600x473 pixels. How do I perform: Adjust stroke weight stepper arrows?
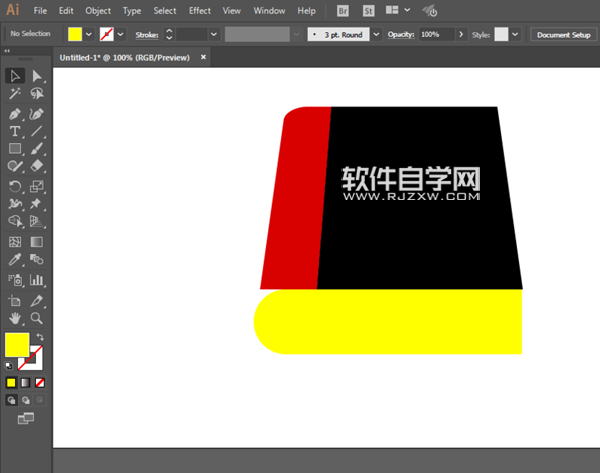point(169,34)
